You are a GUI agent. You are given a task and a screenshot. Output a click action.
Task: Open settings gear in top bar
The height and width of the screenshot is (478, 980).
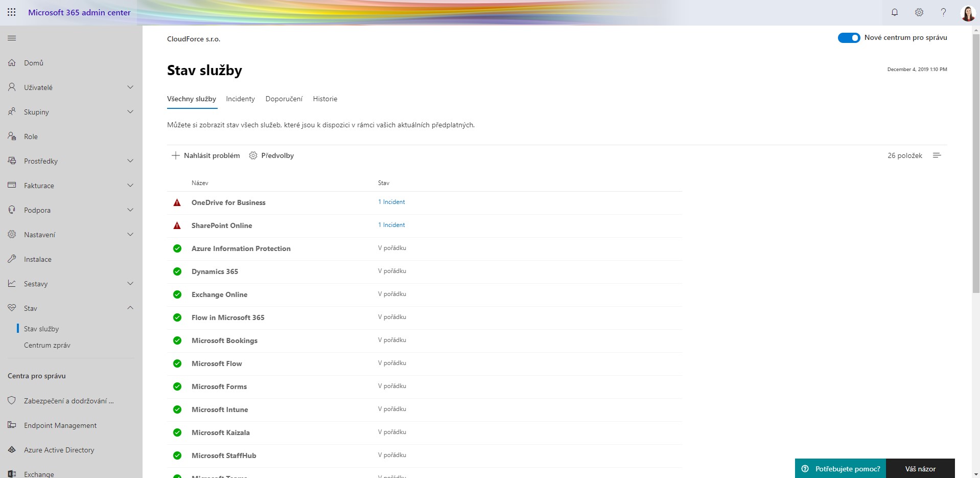919,12
